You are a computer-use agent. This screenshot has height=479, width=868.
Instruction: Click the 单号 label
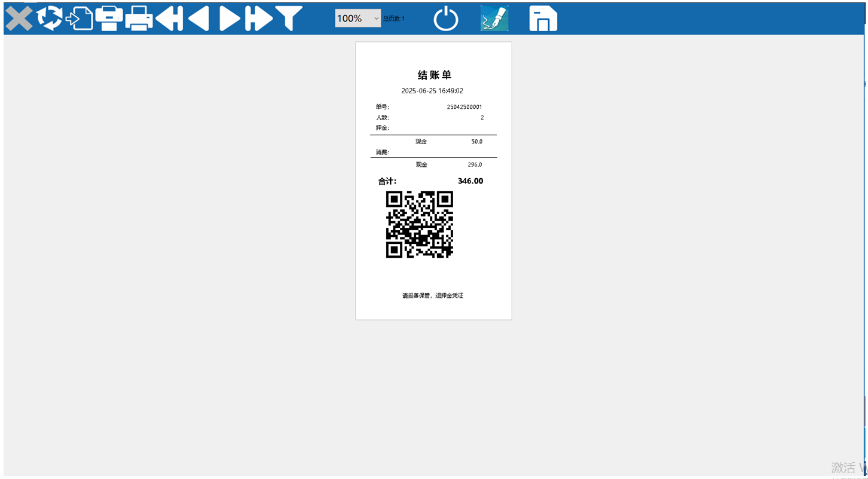coord(383,107)
